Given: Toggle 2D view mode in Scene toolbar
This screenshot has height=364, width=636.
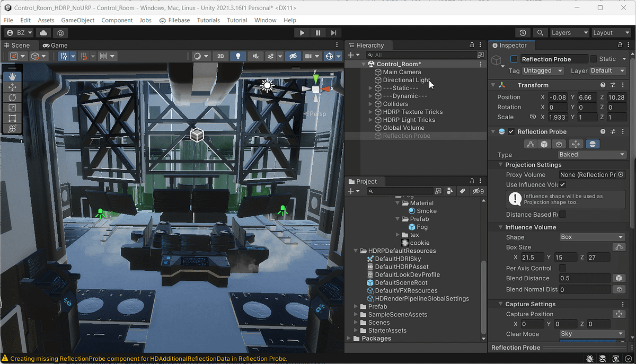Looking at the screenshot, I should [x=221, y=56].
